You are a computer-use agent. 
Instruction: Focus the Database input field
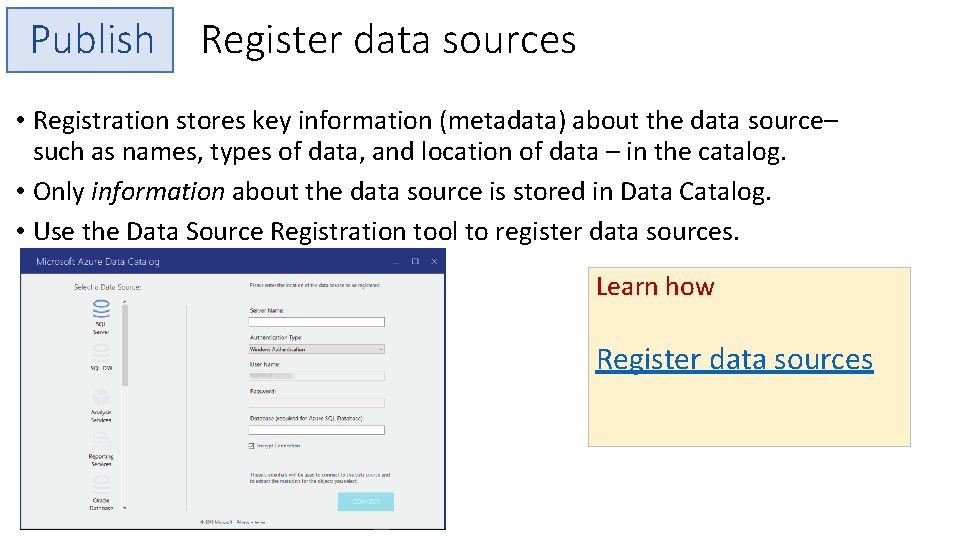coord(317,430)
